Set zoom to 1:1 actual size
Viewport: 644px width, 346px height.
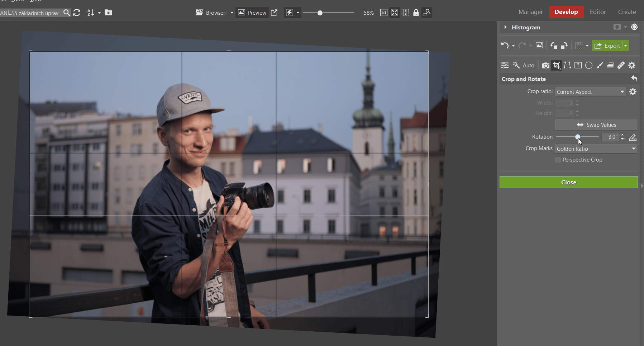(x=384, y=13)
